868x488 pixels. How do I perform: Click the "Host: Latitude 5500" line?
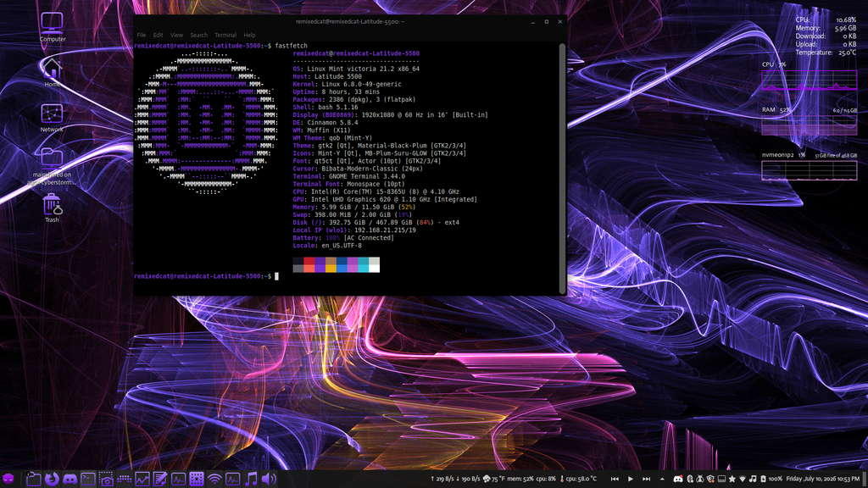point(327,77)
